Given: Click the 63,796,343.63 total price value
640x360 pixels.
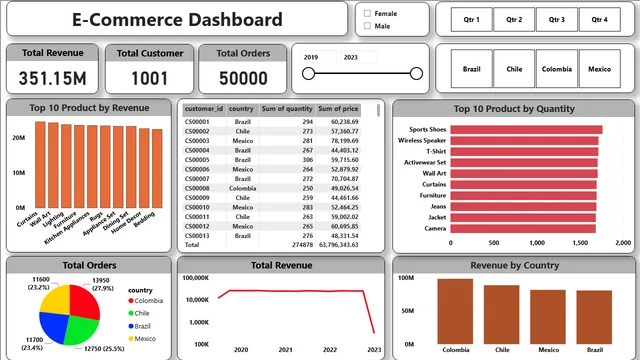Looking at the screenshot, I should [x=338, y=245].
